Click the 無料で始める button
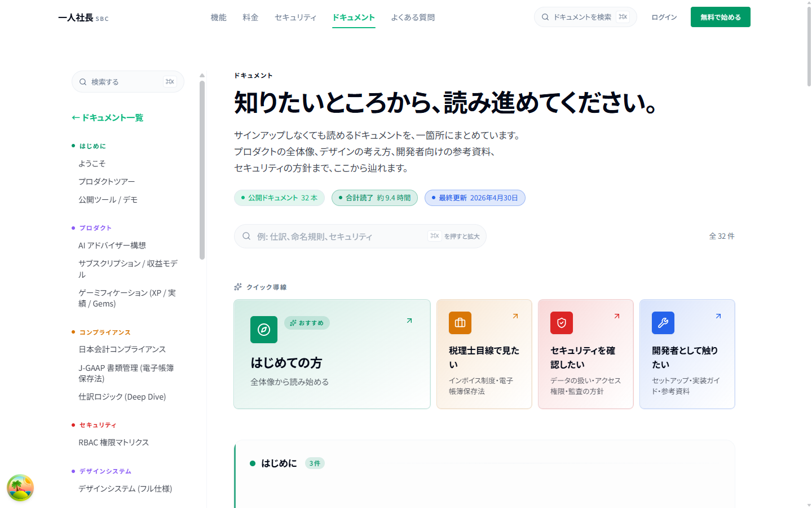Screen dimensions: 812x508 pos(721,17)
